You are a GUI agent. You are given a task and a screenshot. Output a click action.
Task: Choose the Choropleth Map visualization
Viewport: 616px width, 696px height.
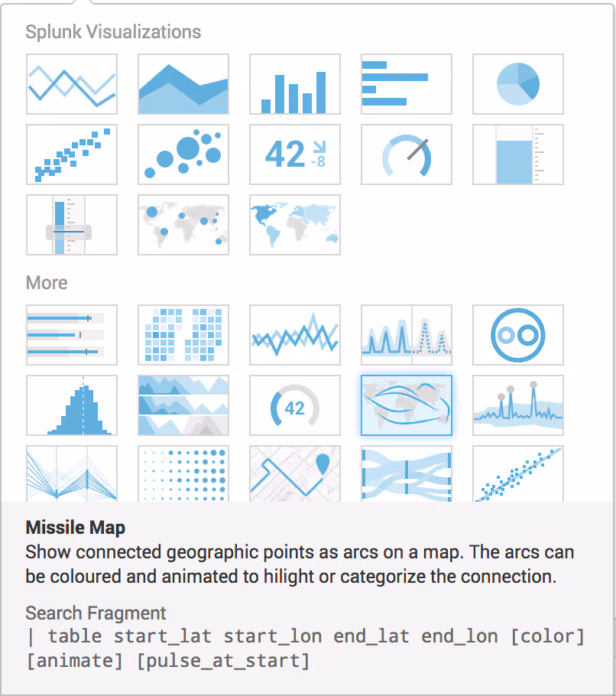click(295, 225)
